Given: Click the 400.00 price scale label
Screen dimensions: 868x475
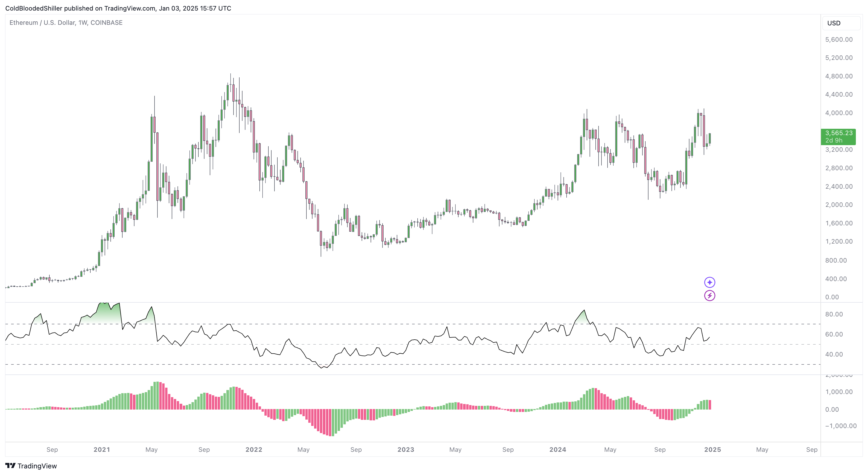Looking at the screenshot, I should pos(836,279).
